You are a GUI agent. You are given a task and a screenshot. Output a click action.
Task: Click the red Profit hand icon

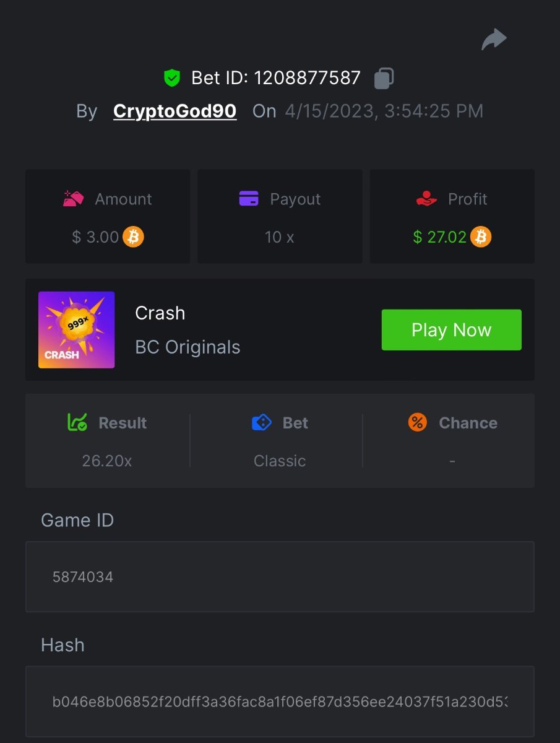[x=426, y=199]
